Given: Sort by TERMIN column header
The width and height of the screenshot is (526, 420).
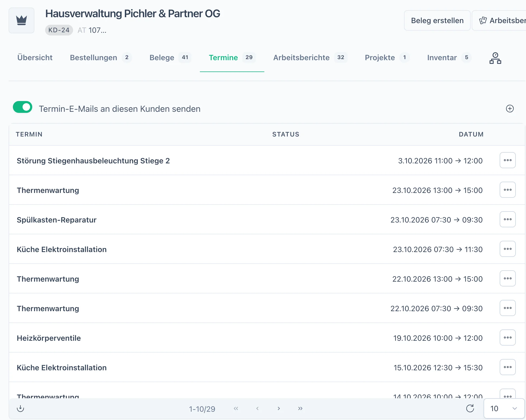Looking at the screenshot, I should (x=29, y=134).
